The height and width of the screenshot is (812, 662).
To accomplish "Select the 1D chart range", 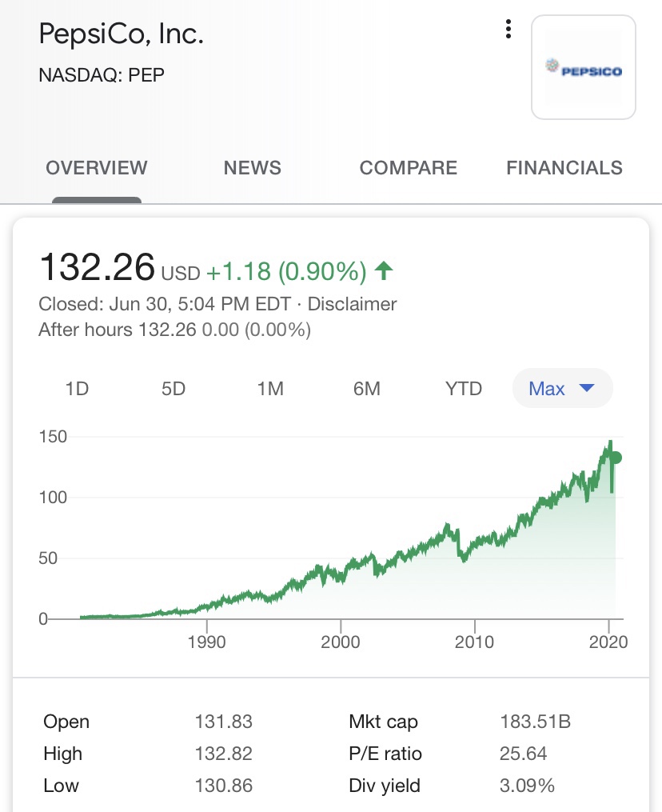I will [x=77, y=389].
